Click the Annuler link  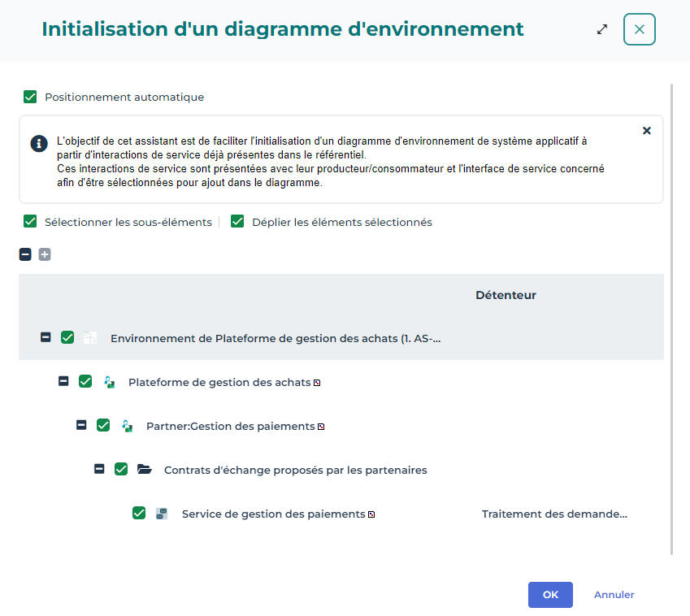[x=614, y=595]
